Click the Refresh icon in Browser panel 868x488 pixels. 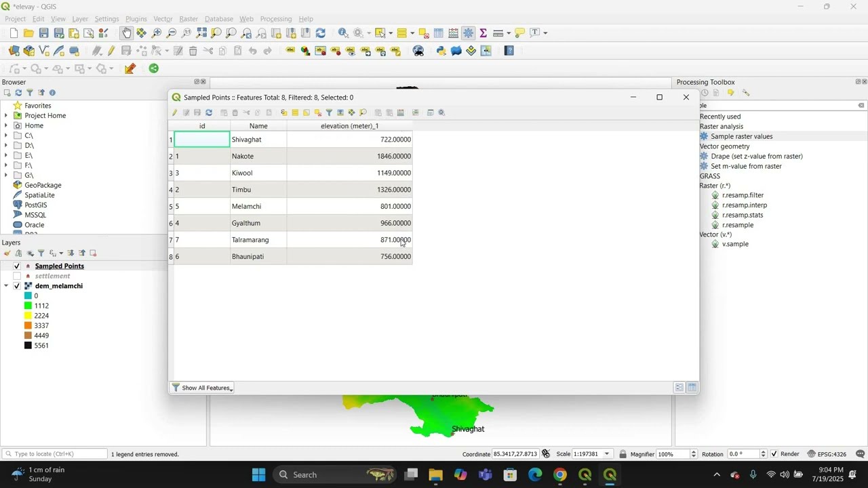point(18,93)
